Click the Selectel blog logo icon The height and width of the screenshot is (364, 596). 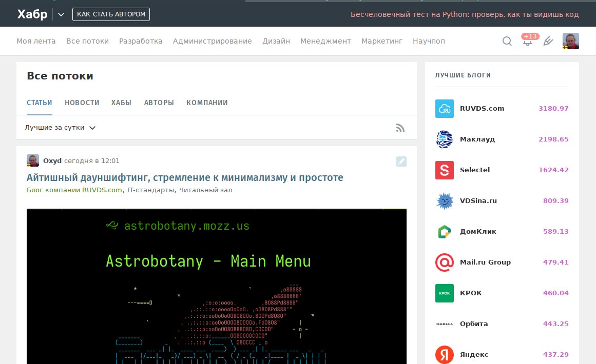coord(445,170)
